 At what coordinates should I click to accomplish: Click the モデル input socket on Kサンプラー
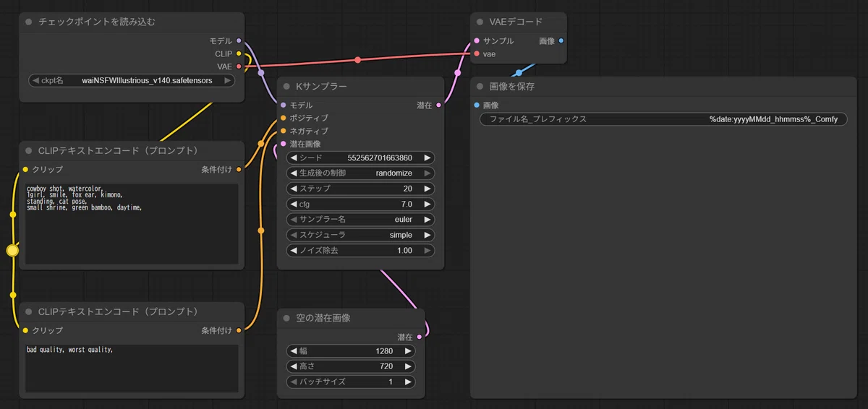click(x=283, y=105)
